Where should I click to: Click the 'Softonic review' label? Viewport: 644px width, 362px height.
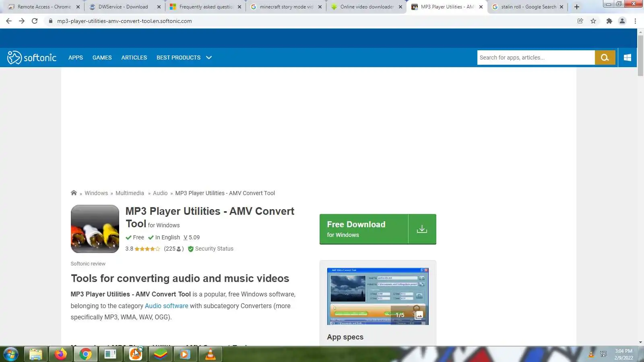(88, 264)
